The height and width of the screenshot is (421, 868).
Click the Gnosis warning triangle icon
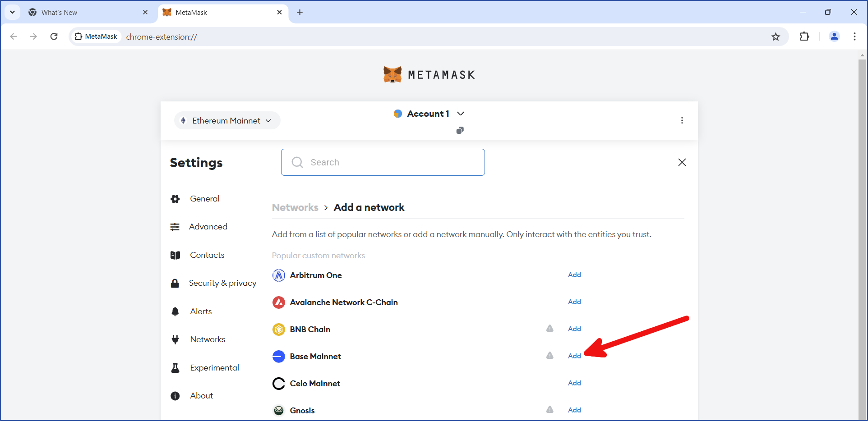pos(549,410)
